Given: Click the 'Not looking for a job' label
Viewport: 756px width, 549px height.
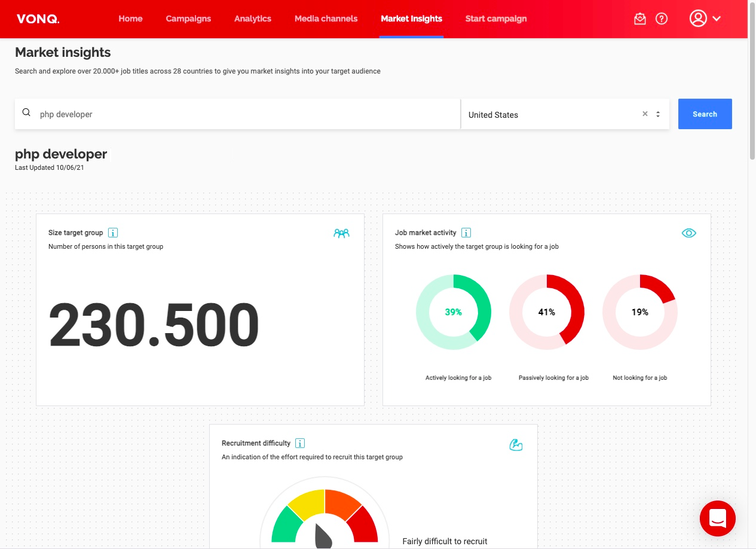Looking at the screenshot, I should coord(640,378).
